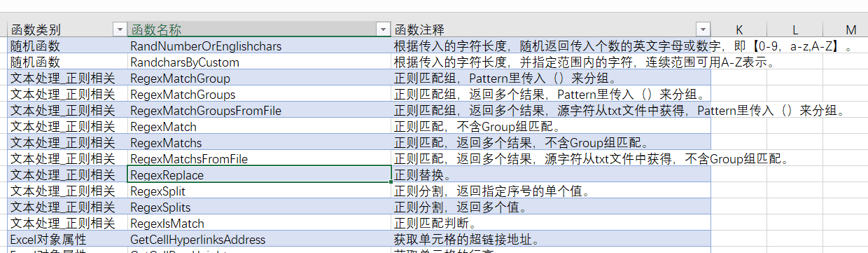
Task: Select comment 正则匹配组，Pattern里传入（）来分组。
Action: click(551, 78)
